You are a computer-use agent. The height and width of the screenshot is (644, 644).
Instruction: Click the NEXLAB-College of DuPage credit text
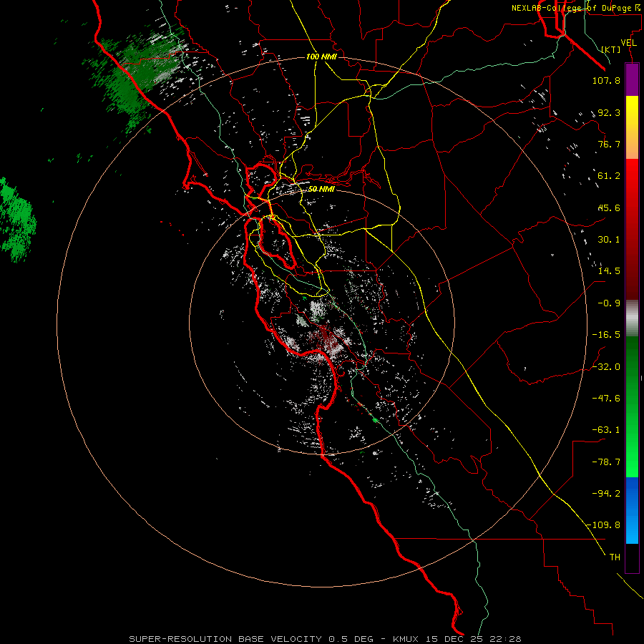coord(576,8)
